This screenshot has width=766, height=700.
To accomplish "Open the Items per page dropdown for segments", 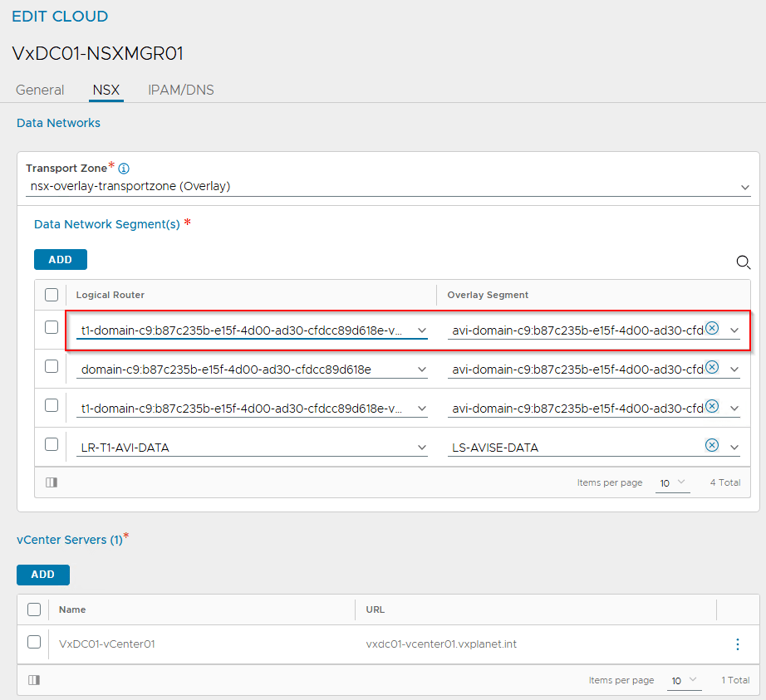I will pyautogui.click(x=672, y=482).
